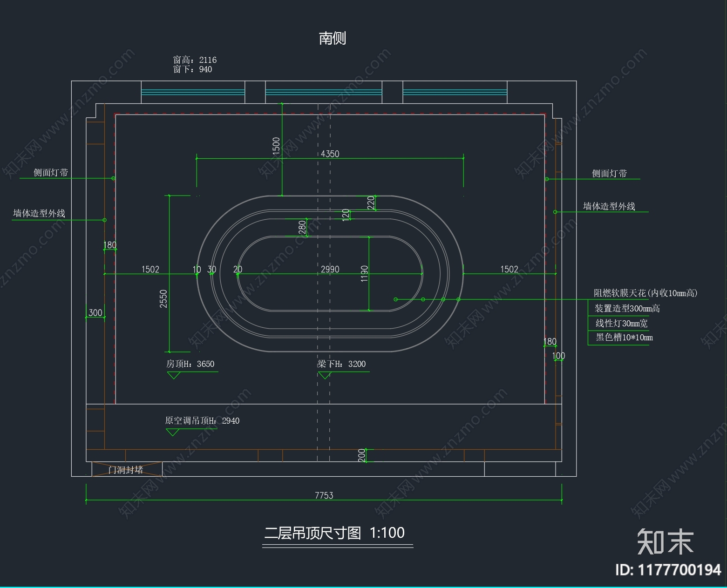
Task: Select the 7753 overall dimension
Action: click(x=324, y=495)
